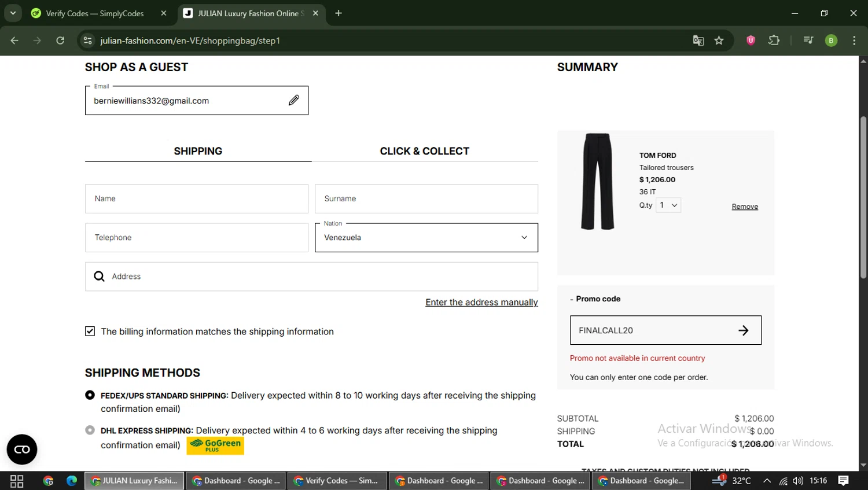Click Enter the address manually link
The width and height of the screenshot is (868, 490).
click(481, 303)
